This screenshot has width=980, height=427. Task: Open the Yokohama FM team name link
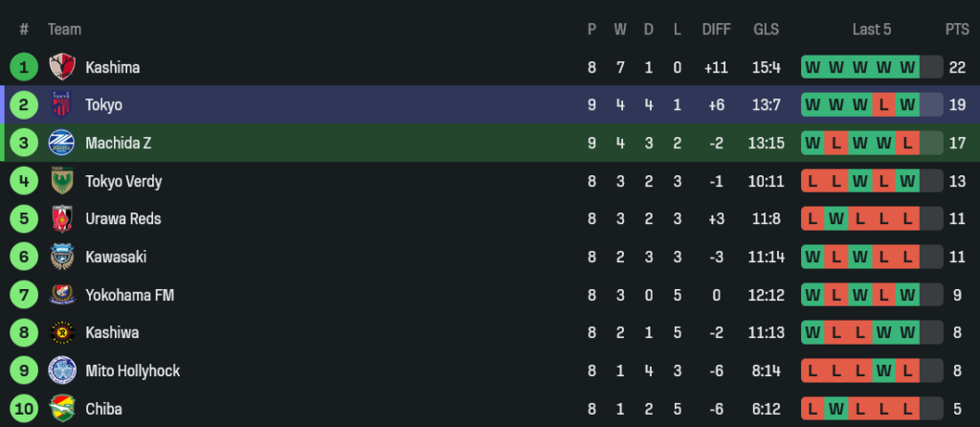pyautogui.click(x=129, y=295)
